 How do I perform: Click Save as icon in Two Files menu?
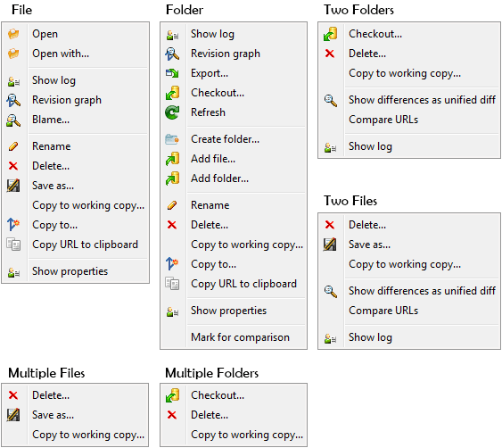click(x=330, y=245)
